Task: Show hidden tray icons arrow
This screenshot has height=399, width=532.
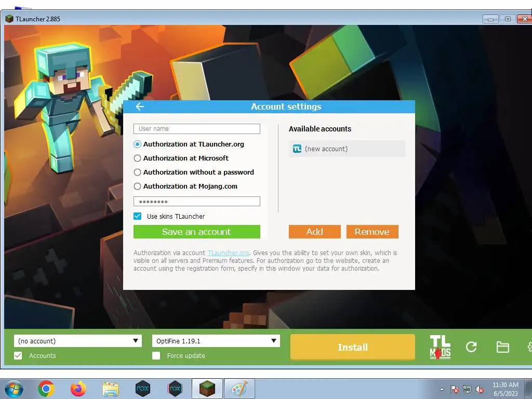Action: pyautogui.click(x=442, y=389)
